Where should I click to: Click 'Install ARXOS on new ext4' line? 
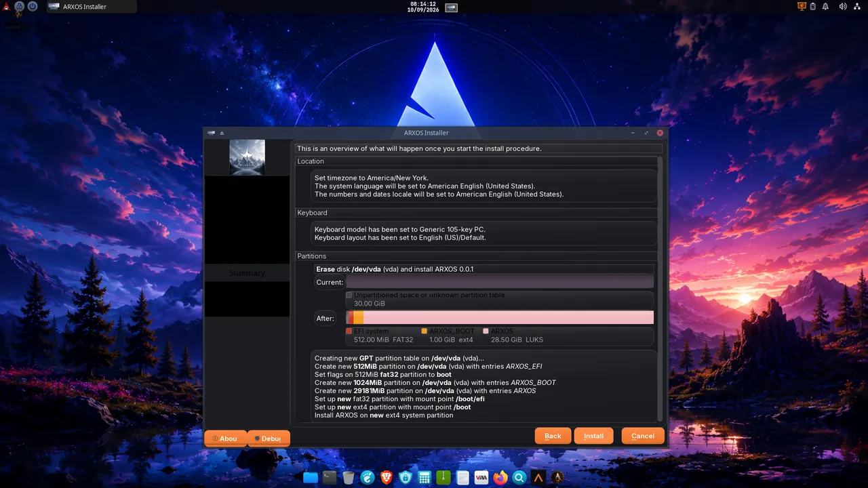pyautogui.click(x=384, y=415)
